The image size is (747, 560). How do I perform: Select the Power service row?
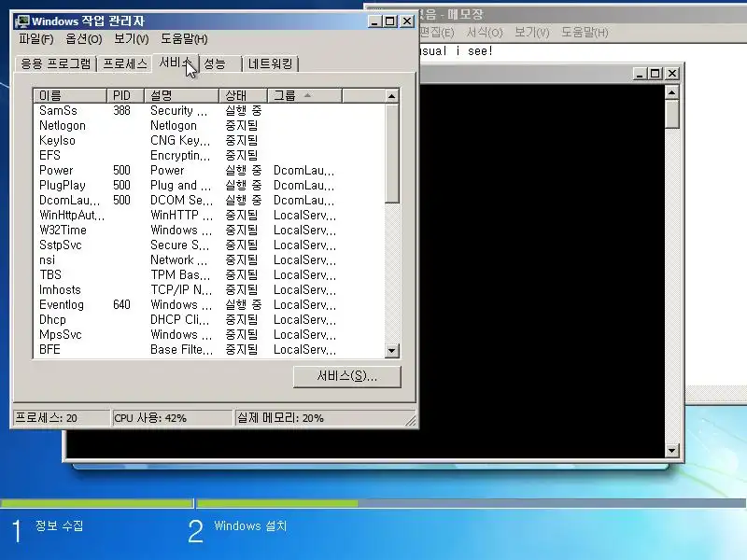(209, 171)
